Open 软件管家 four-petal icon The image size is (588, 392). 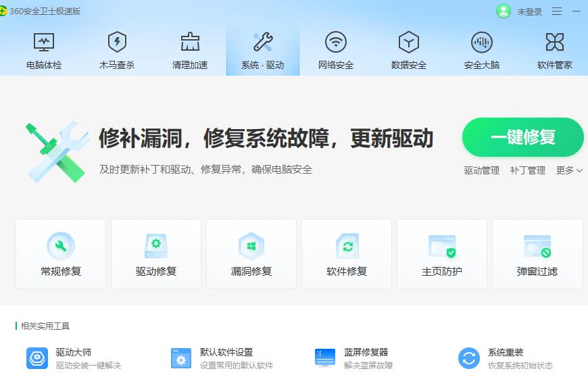(x=555, y=42)
